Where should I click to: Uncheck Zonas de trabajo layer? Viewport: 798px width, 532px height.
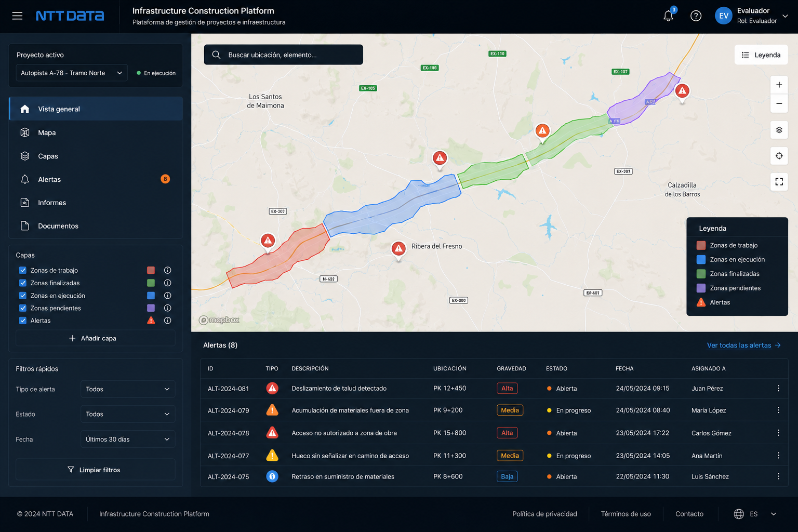pos(23,270)
